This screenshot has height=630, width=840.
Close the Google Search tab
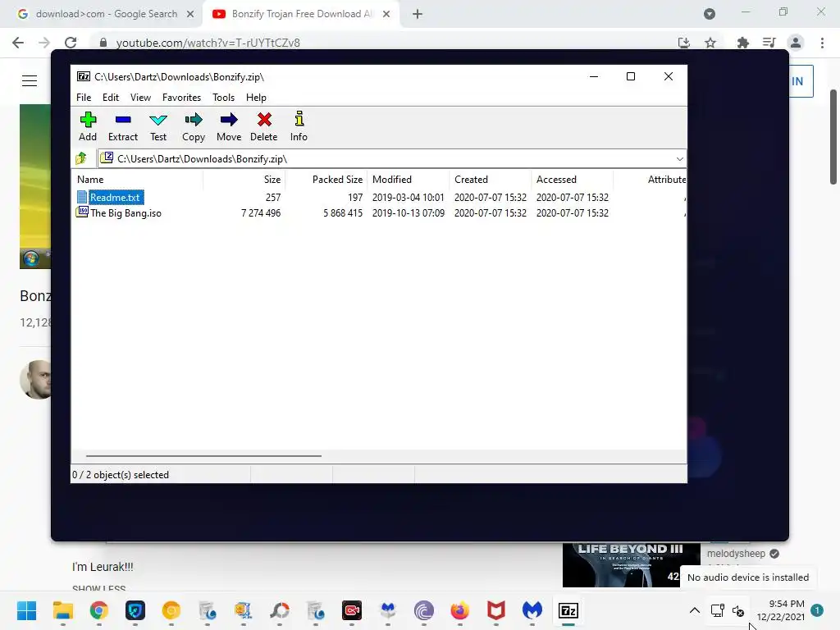coord(190,14)
